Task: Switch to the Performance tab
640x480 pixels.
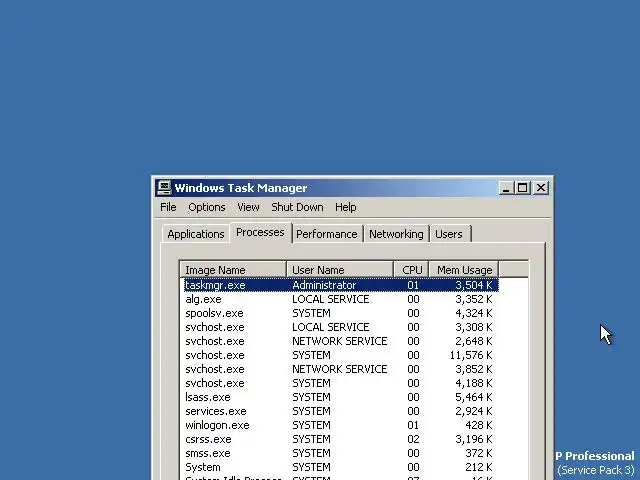Action: [327, 234]
